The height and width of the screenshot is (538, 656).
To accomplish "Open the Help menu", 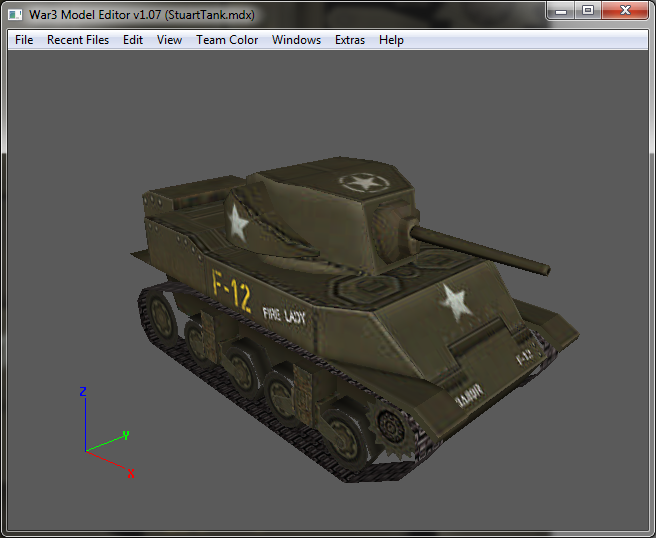I will tap(391, 40).
